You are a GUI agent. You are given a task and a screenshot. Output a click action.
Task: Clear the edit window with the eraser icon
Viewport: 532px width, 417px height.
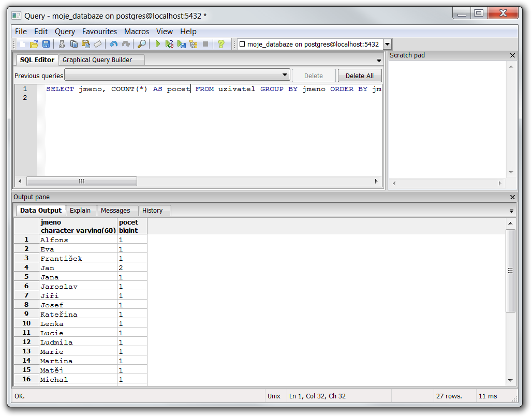pos(97,44)
